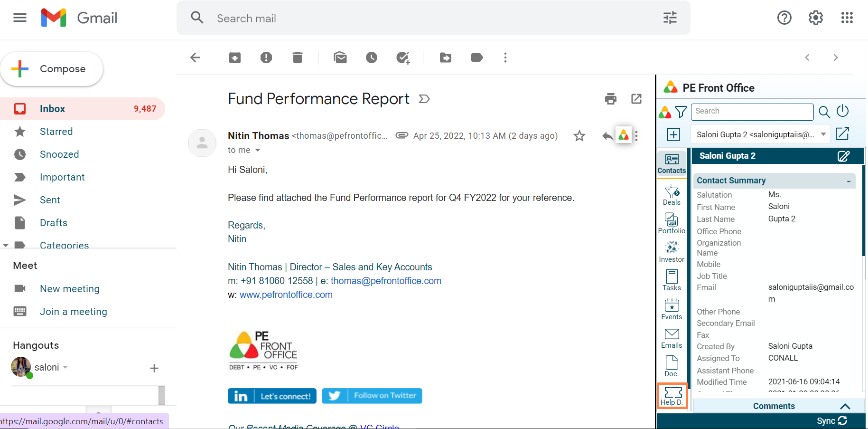This screenshot has width=868, height=429.
Task: Click the Compose button
Action: pos(52,69)
